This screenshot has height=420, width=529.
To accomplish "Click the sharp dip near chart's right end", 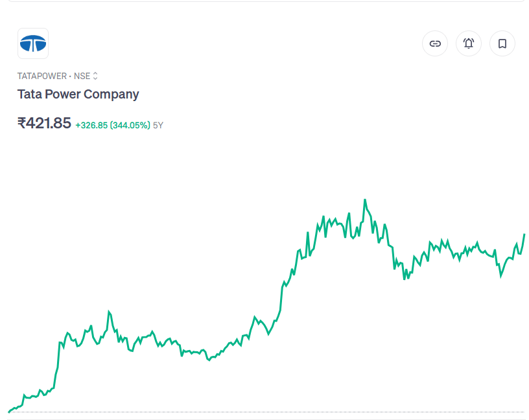I will pos(500,276).
